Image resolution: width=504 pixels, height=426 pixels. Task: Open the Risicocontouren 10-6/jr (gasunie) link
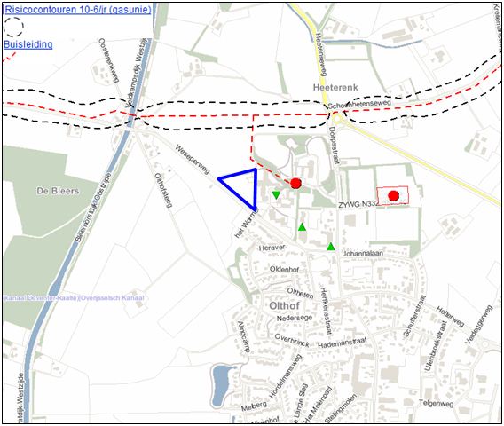[x=77, y=10]
